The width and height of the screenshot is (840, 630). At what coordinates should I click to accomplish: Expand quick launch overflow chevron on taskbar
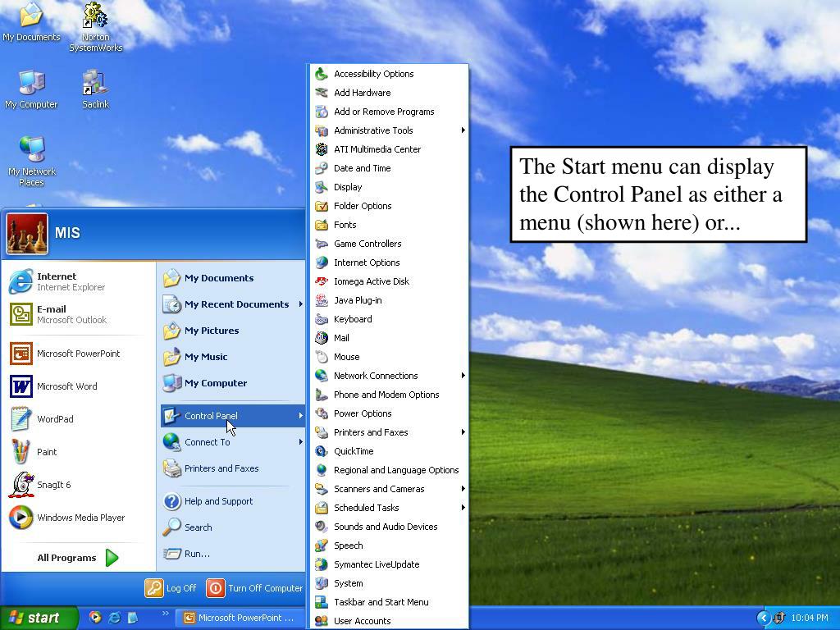(165, 614)
